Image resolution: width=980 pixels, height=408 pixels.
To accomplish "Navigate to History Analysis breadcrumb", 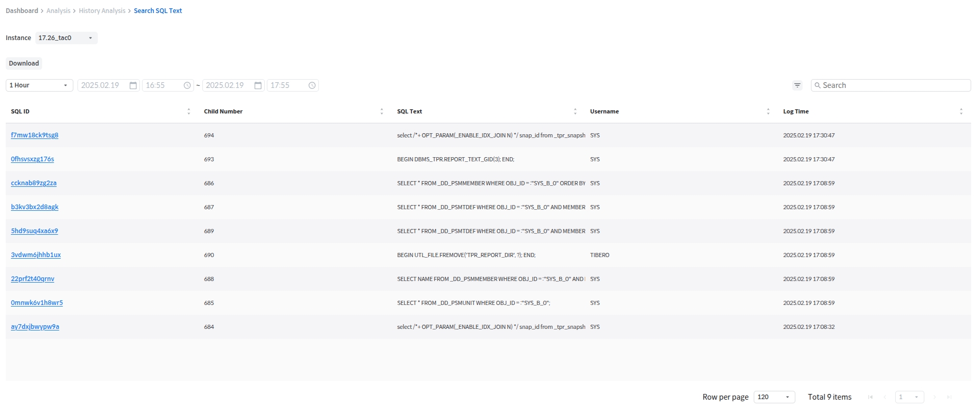I will coord(102,11).
